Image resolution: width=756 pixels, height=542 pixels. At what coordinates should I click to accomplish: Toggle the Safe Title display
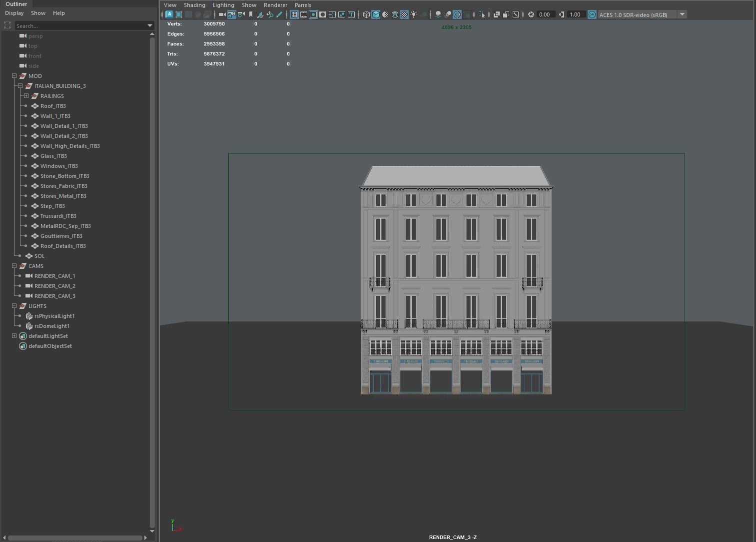point(351,14)
